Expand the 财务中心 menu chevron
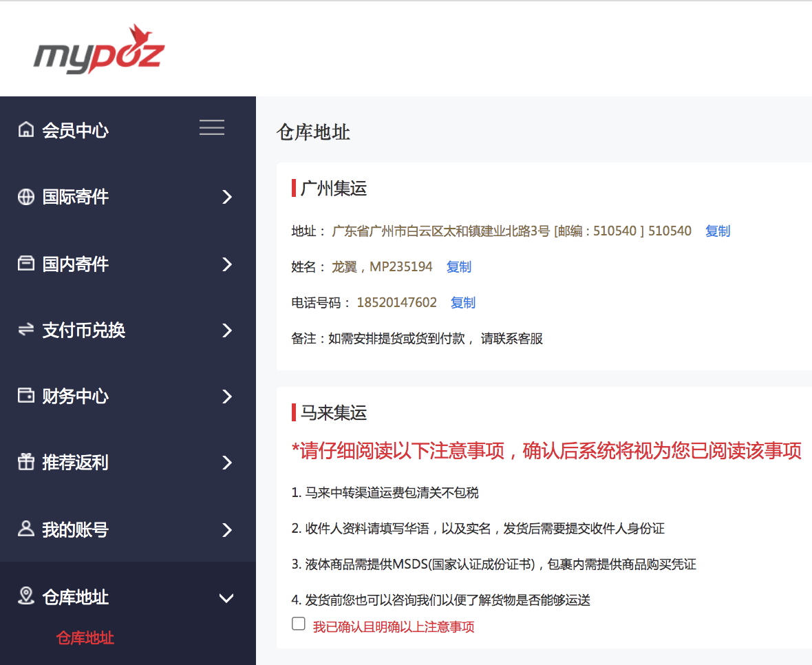This screenshot has width=812, height=665. 227,396
